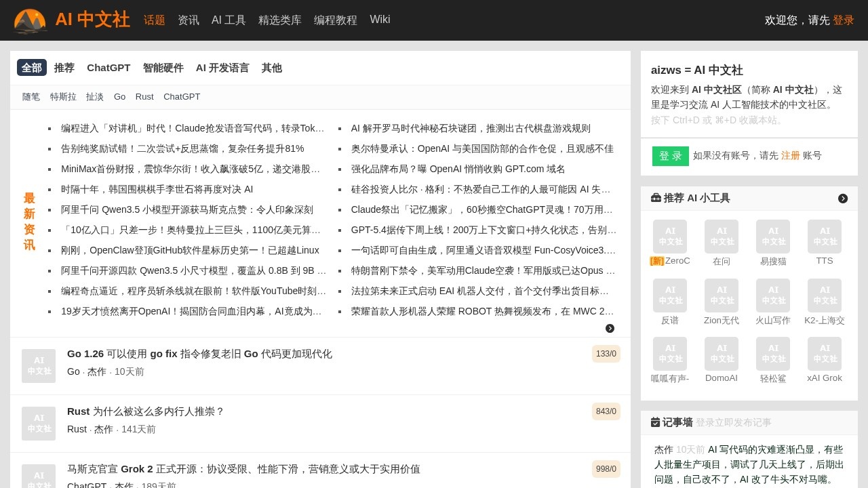Open the ZeroC AI tool icon
This screenshot has height=488, width=868.
[670, 236]
